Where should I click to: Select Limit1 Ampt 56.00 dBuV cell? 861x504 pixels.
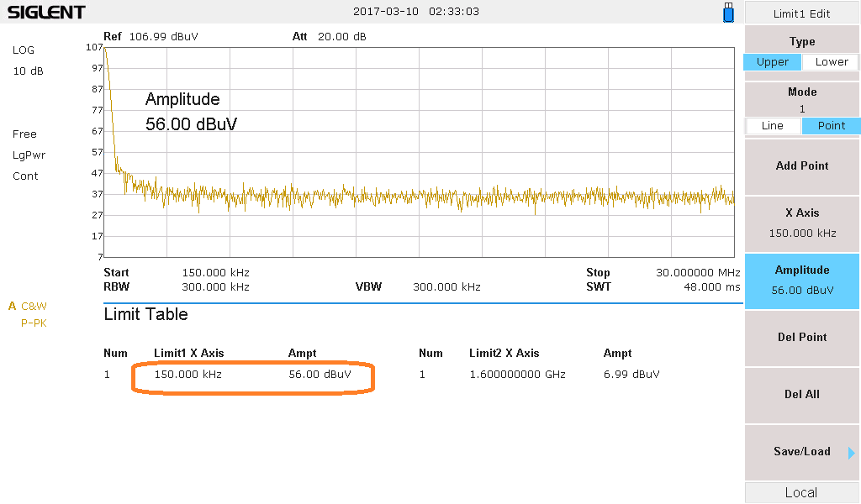320,375
